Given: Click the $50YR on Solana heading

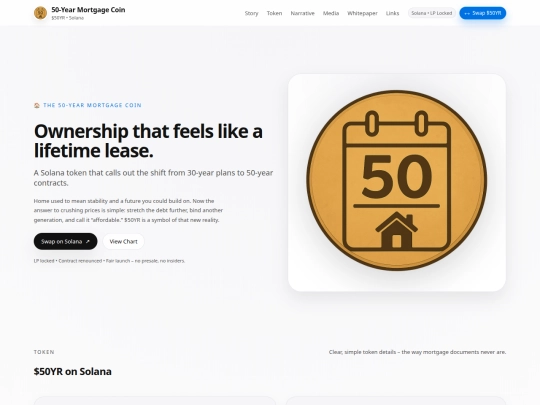Looking at the screenshot, I should coord(73,372).
